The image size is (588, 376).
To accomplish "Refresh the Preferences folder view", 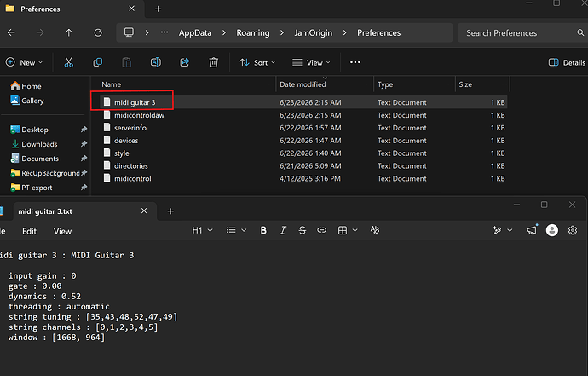I will point(98,32).
